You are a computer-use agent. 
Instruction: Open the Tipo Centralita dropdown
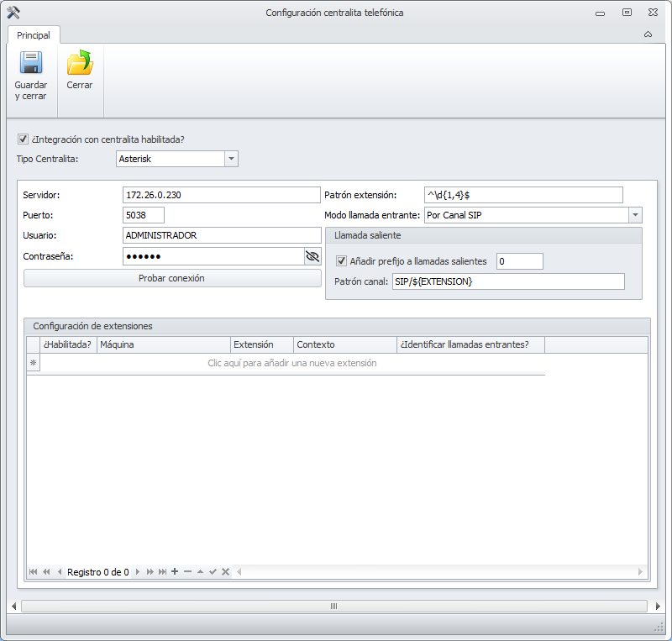231,159
